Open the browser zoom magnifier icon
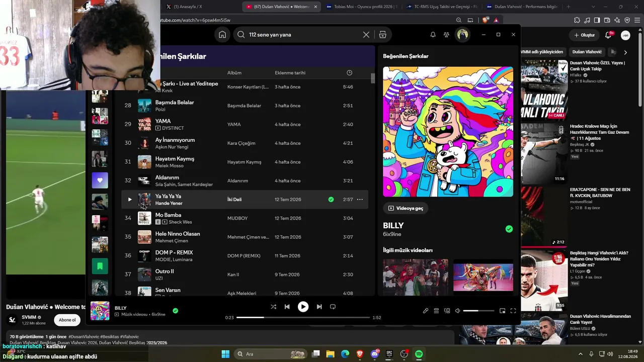The height and width of the screenshot is (362, 644). [x=459, y=20]
